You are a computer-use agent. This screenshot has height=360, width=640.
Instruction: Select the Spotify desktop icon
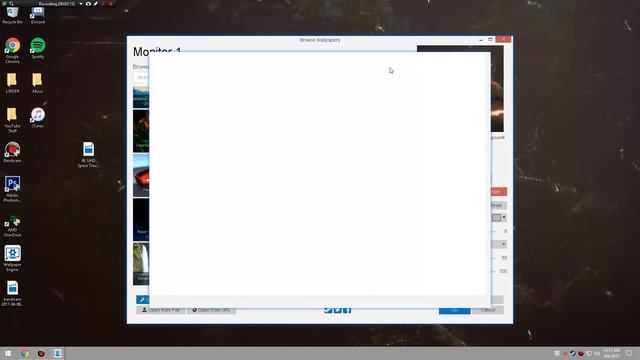tap(38, 48)
